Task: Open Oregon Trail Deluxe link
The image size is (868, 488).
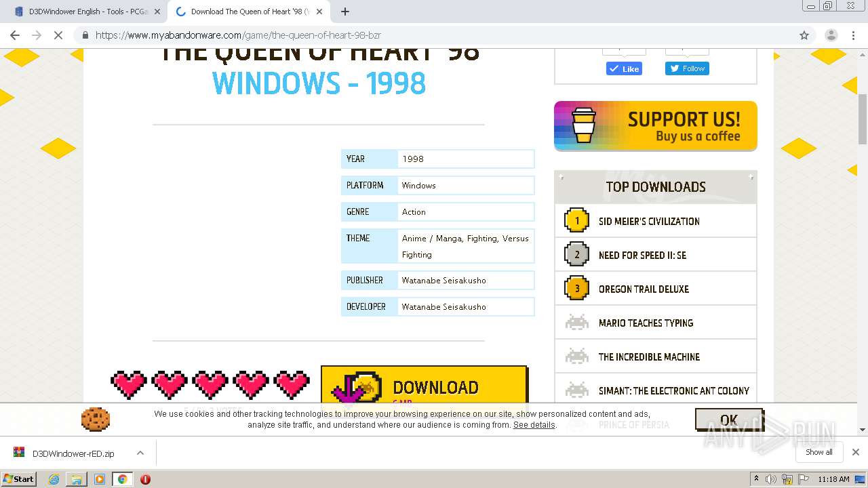Action: click(644, 289)
